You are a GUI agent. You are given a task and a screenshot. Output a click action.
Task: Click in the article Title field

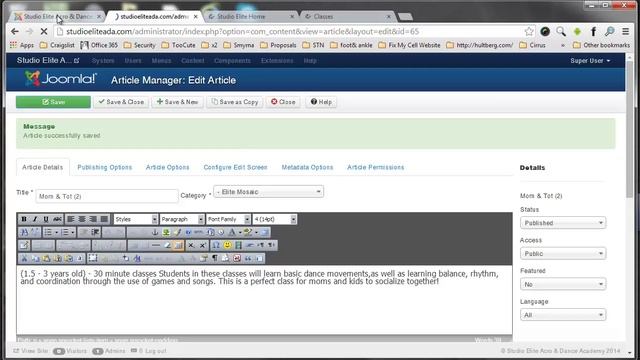pos(107,196)
